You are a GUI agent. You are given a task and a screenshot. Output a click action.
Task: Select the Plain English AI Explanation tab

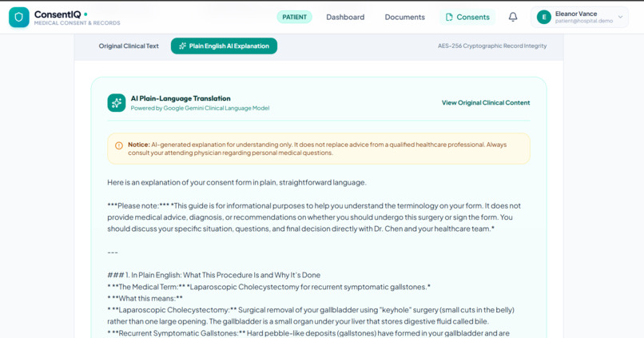(x=224, y=46)
